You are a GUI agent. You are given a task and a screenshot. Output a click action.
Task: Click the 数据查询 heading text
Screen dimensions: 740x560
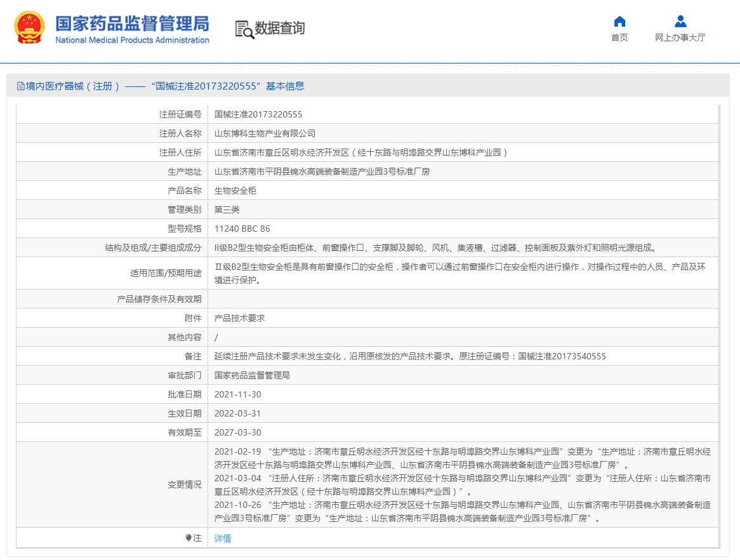point(280,28)
